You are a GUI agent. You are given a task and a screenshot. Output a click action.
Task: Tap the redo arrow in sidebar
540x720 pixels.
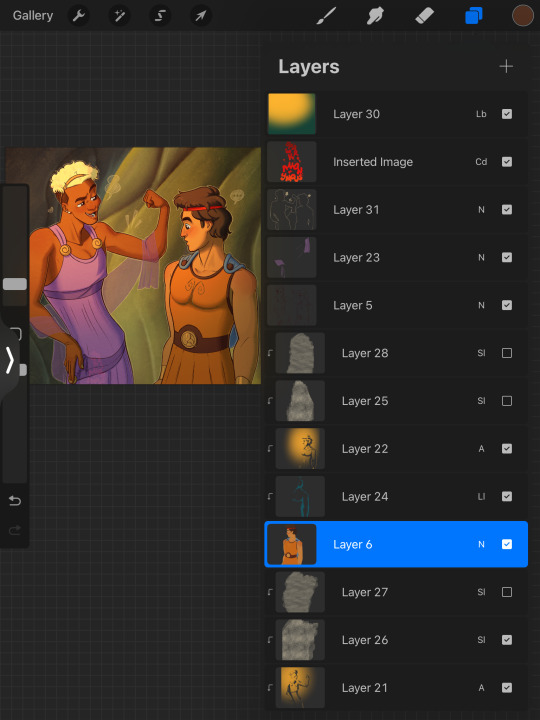pos(15,531)
